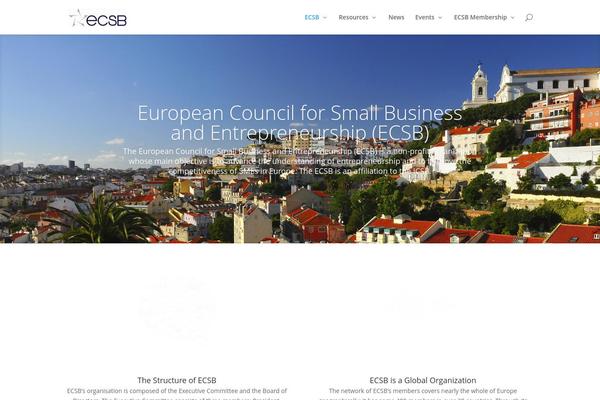Open the ECSB Membership menu
This screenshot has width=600, height=400.
point(480,17)
